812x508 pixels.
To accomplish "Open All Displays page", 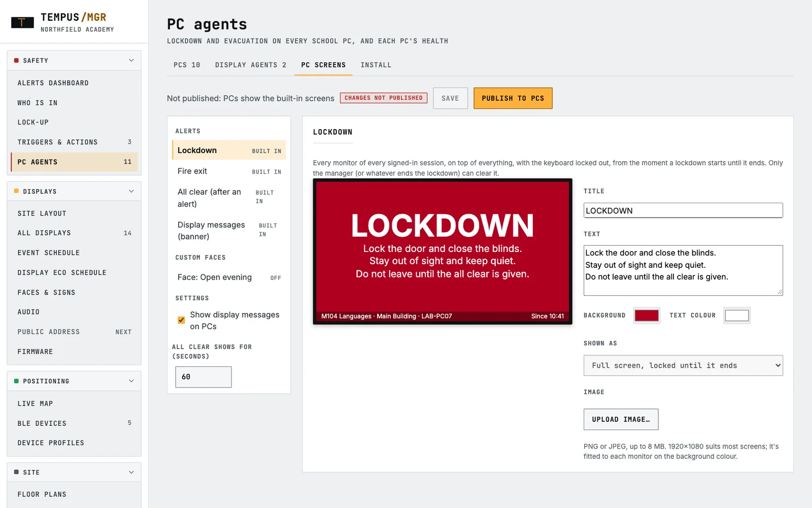I will (x=74, y=233).
